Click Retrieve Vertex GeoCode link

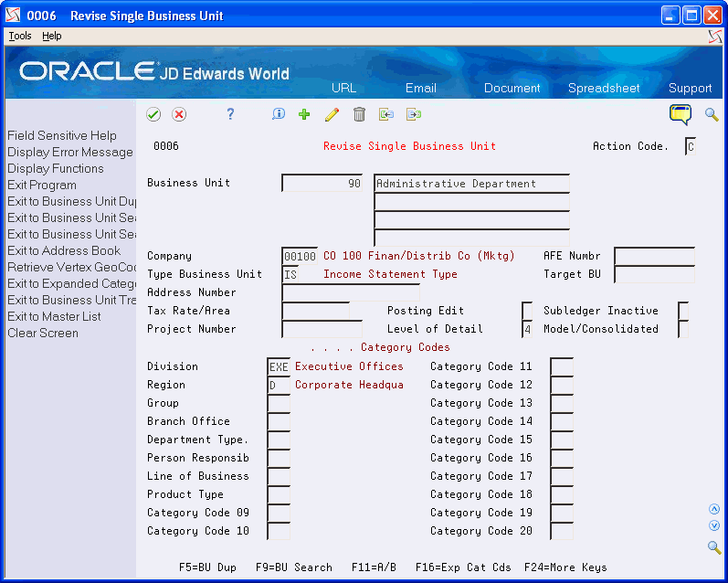pos(71,267)
